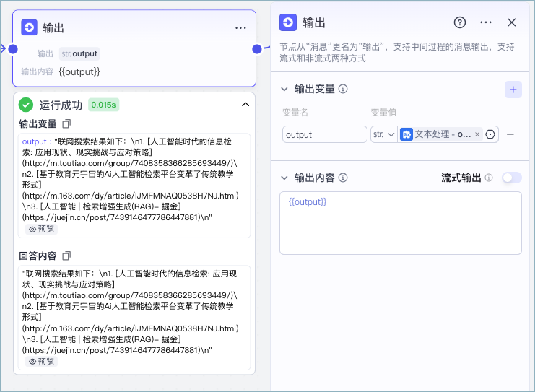Open help question mark in side panel
The width and height of the screenshot is (535, 392).
tap(460, 22)
